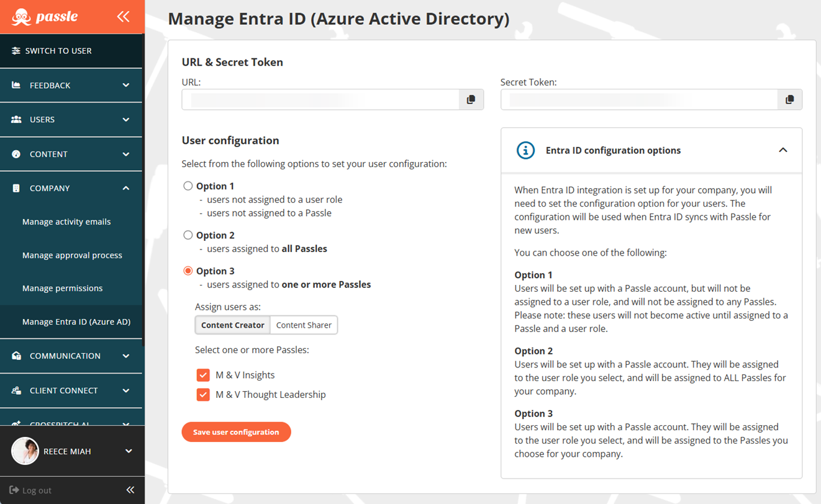The image size is (821, 504).
Task: Expand the Content menu chevron
Action: click(126, 154)
